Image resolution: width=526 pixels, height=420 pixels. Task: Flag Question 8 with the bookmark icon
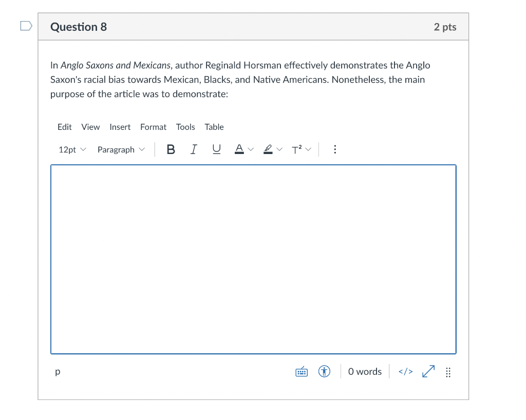26,26
